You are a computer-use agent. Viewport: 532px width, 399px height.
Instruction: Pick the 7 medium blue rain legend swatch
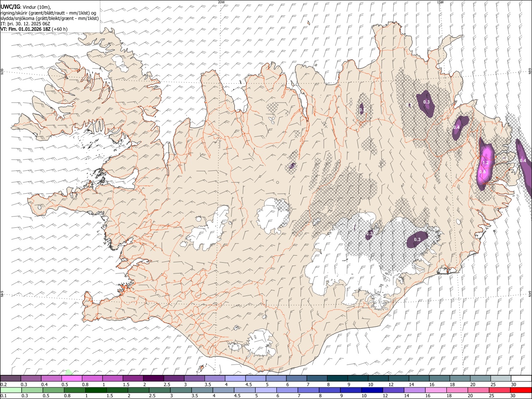tap(308, 390)
